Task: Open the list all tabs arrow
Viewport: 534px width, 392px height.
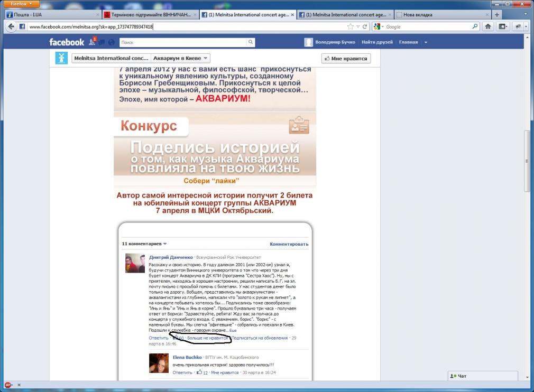Action: (x=526, y=14)
